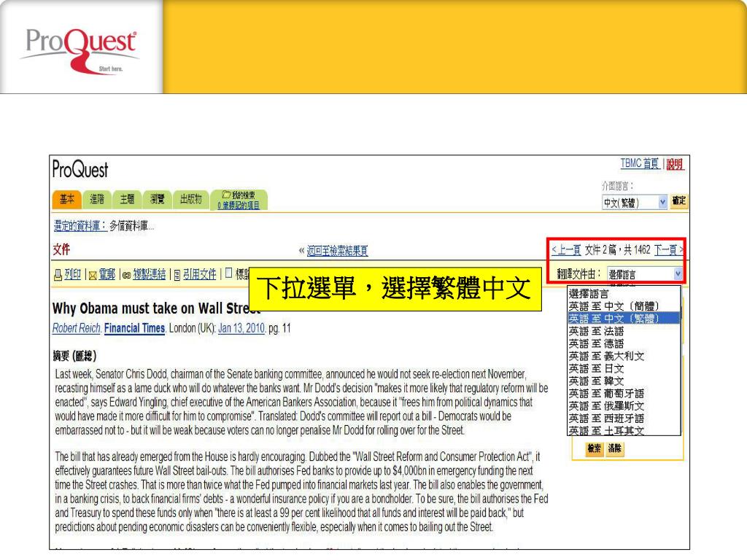The height and width of the screenshot is (560, 747).
Task: Click the copy link (複製連結) chain icon
Action: (126, 275)
